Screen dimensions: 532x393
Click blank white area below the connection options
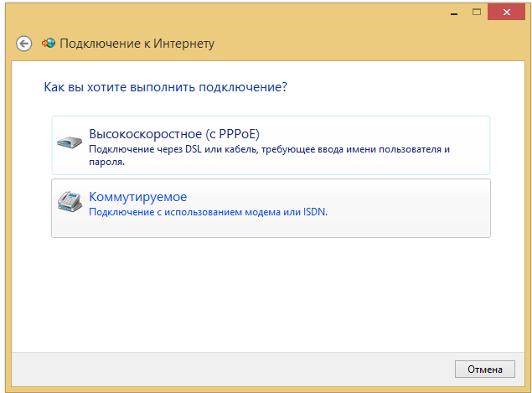point(268,293)
